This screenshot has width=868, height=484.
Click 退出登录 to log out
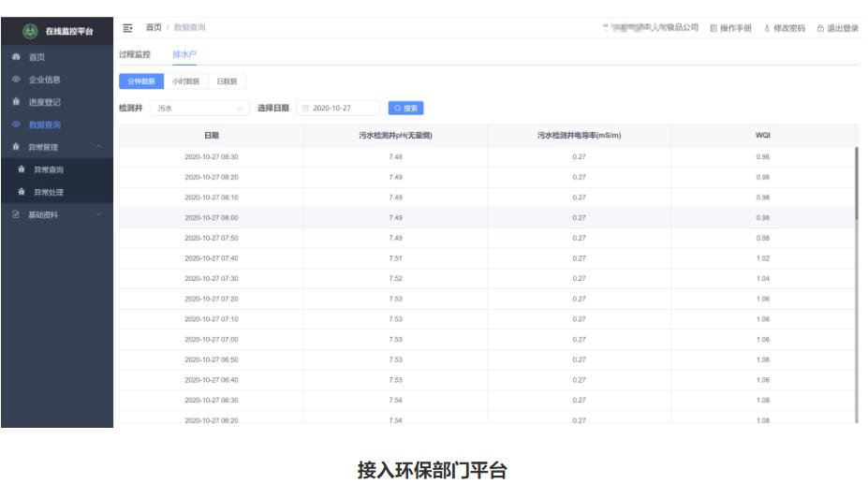pos(837,28)
